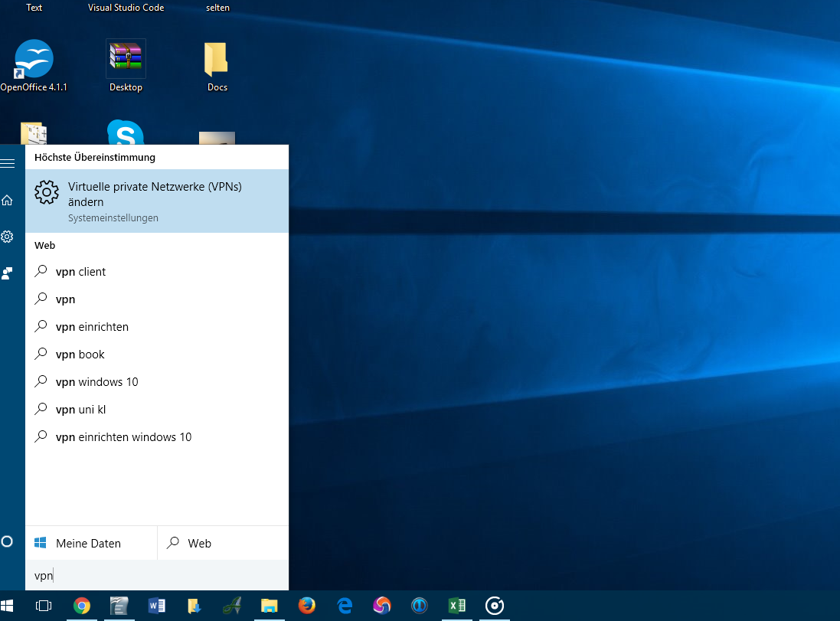
Task: Open the settings gear in the search sidebar
Action: [x=7, y=237]
